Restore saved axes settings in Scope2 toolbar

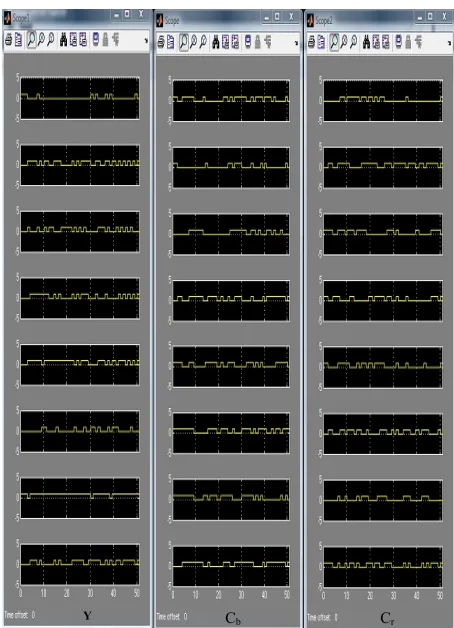coord(386,42)
